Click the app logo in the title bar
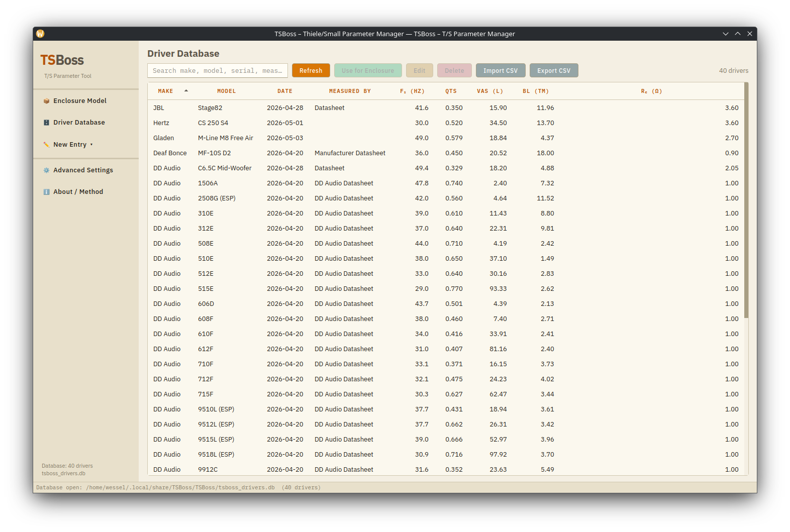 (40, 34)
